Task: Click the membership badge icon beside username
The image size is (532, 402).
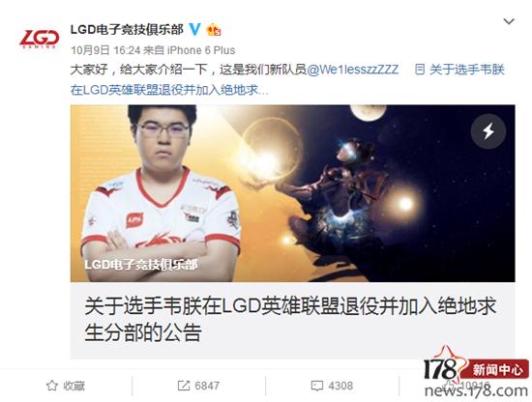Action: click(x=214, y=30)
